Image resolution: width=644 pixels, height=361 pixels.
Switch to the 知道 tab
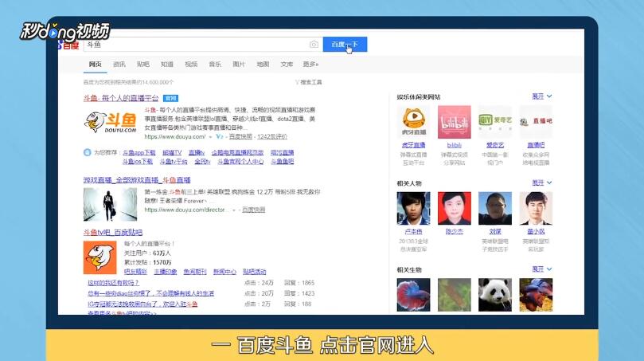point(167,64)
